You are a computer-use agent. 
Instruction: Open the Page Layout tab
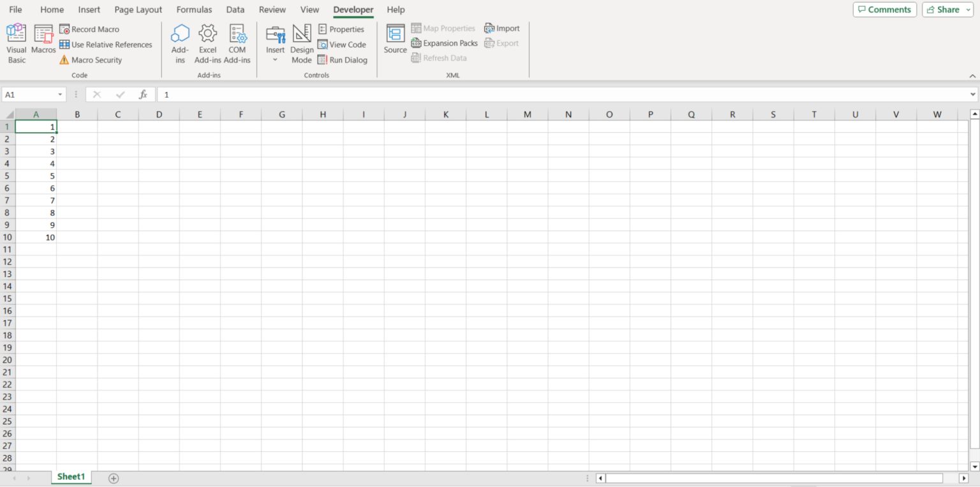[138, 10]
